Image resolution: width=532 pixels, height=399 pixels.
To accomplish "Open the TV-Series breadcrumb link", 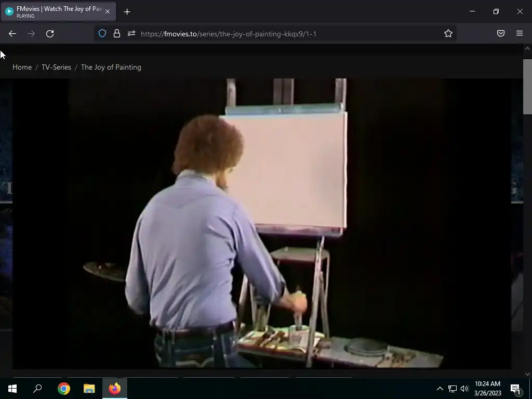I will coord(56,67).
